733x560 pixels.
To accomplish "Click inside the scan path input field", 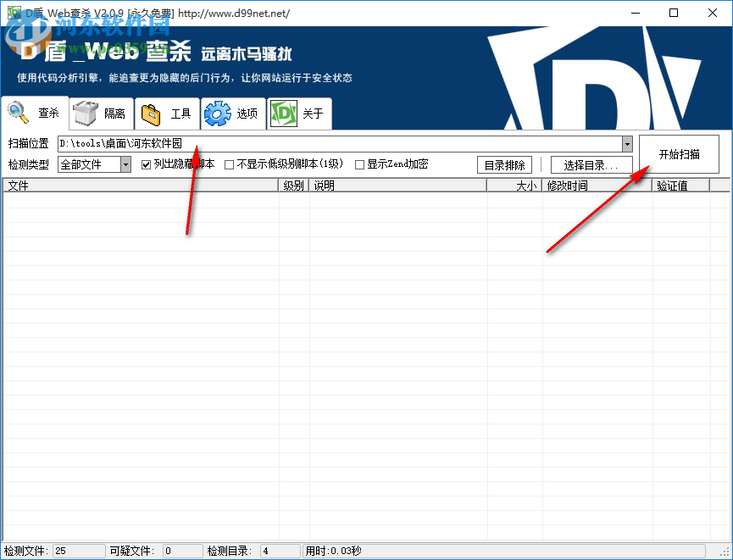I will [x=254, y=143].
